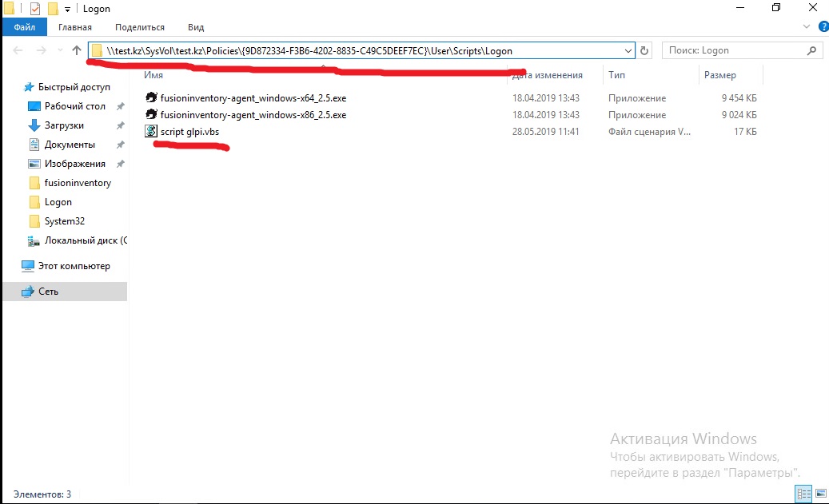Image resolution: width=829 pixels, height=504 pixels.
Task: Open the Help question mark icon
Action: point(823,26)
